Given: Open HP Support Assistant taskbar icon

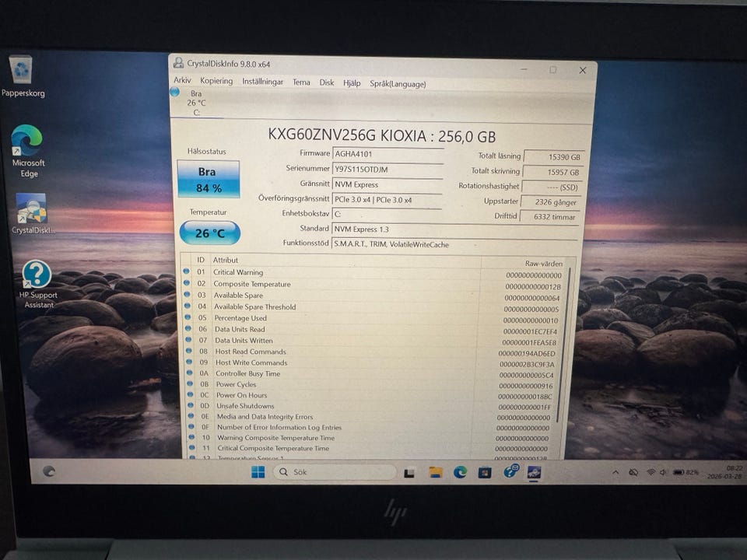Looking at the screenshot, I should [510, 471].
